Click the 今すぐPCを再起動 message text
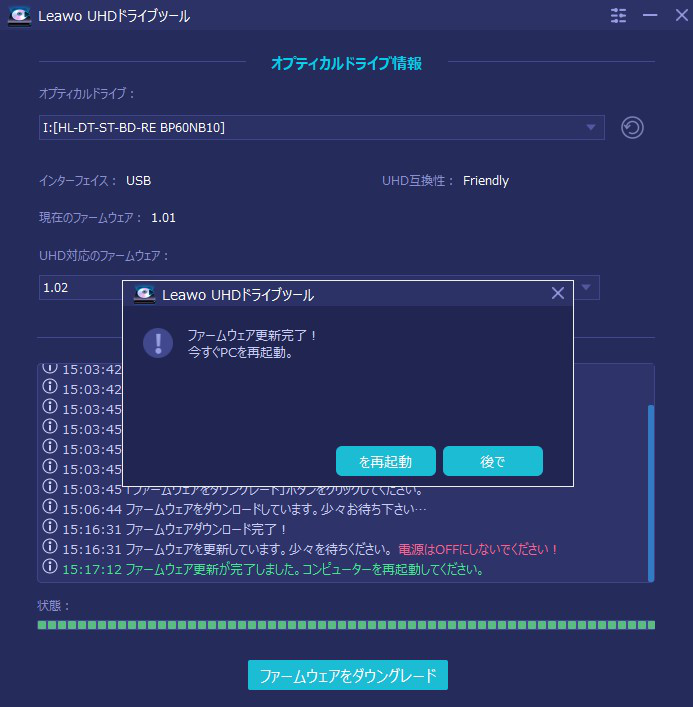Viewport: 693px width, 707px height. [240, 352]
